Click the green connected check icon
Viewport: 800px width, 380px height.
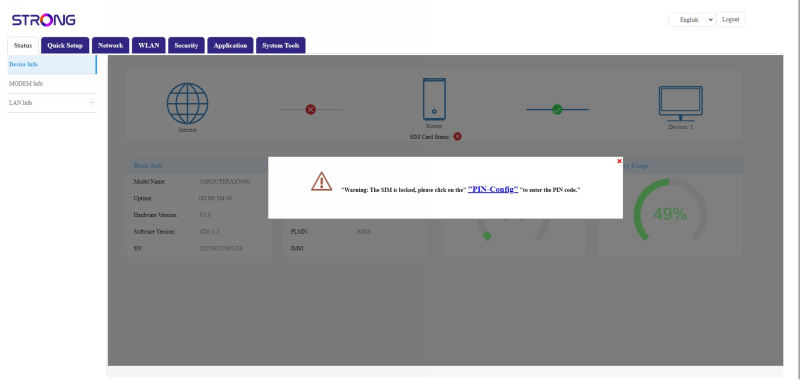(557, 109)
